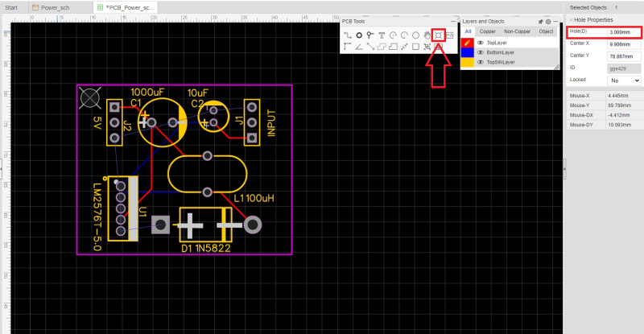Image resolution: width=644 pixels, height=334 pixels.
Task: Edit the Center X field
Action: point(624,44)
